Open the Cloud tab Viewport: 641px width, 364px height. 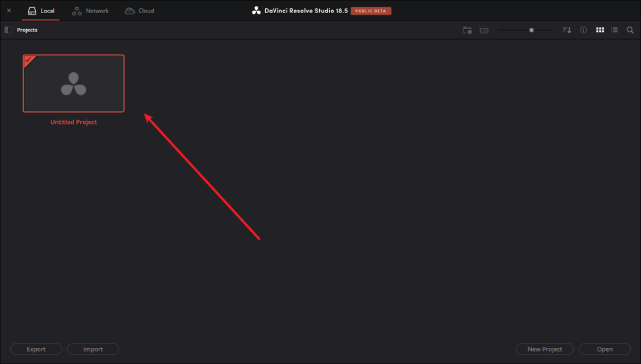point(139,11)
